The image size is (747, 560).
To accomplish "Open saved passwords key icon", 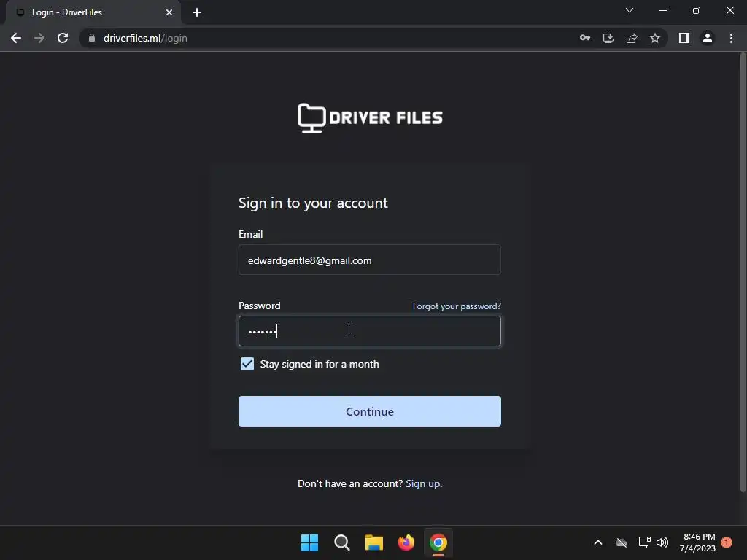I will coord(585,38).
